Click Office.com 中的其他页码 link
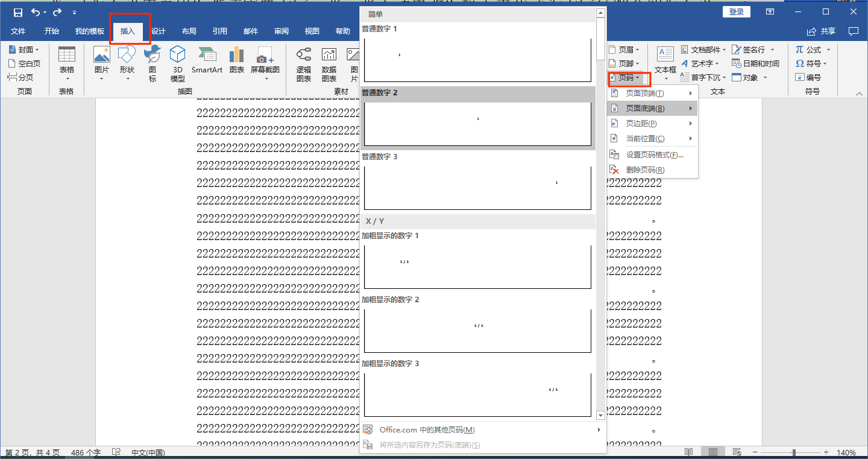This screenshot has width=868, height=459. [427, 430]
